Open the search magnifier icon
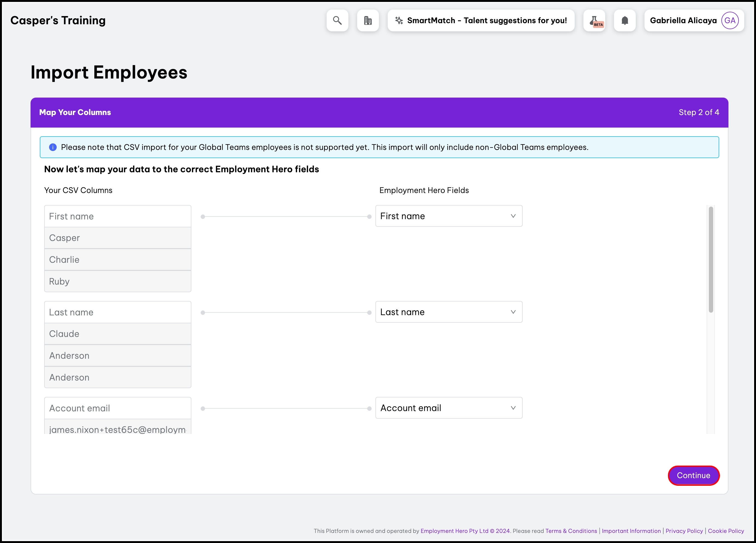The height and width of the screenshot is (543, 756). [x=337, y=20]
